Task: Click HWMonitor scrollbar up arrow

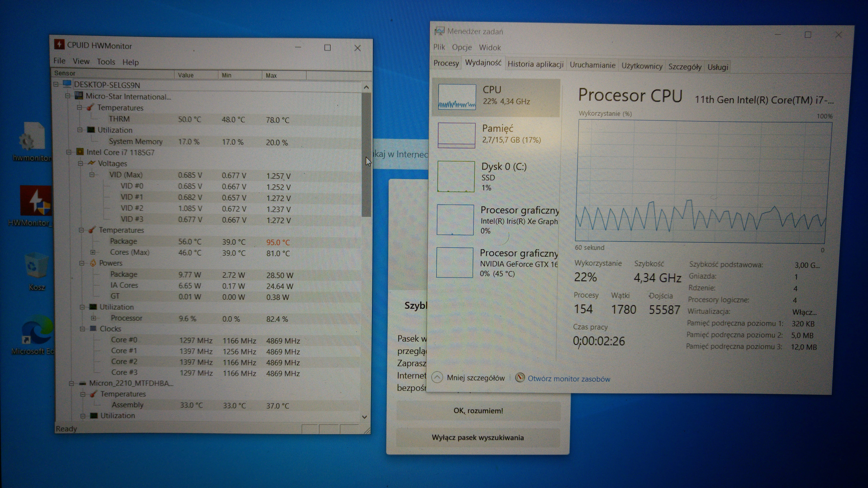Action: click(366, 88)
